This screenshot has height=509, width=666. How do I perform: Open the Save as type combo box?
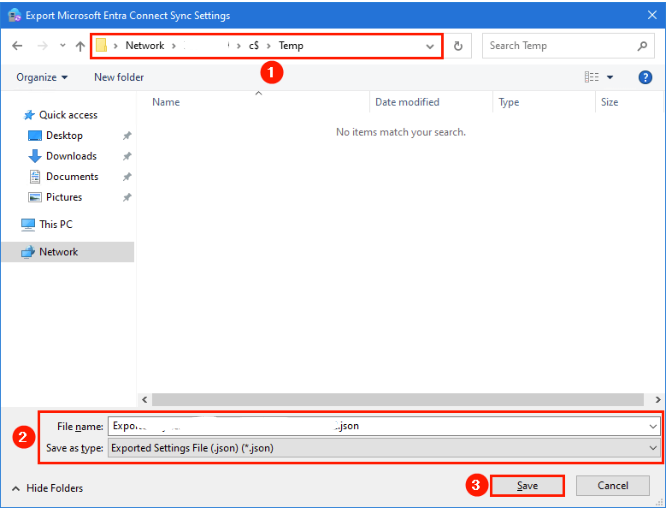pyautogui.click(x=384, y=448)
